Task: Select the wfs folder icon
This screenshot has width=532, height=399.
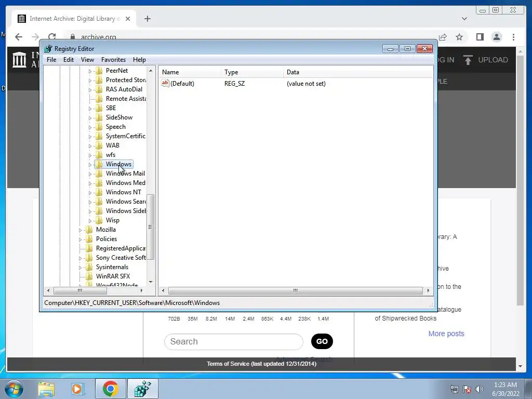Action: (x=99, y=155)
